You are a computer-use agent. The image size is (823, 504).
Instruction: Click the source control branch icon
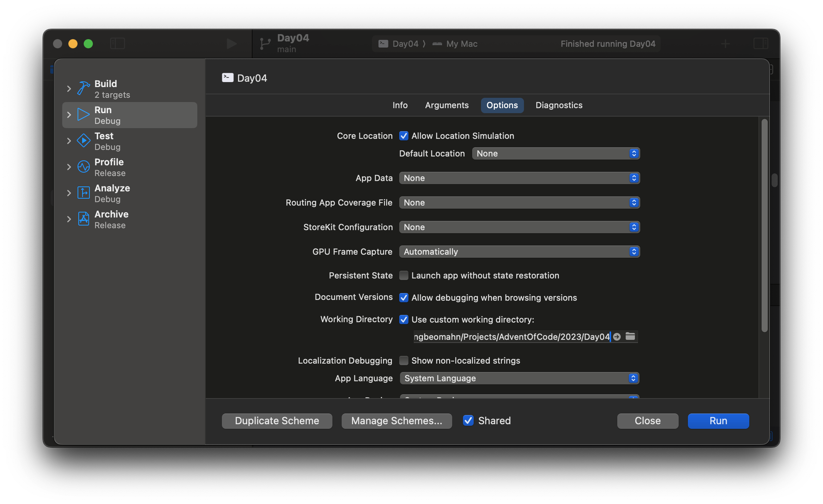click(x=265, y=43)
